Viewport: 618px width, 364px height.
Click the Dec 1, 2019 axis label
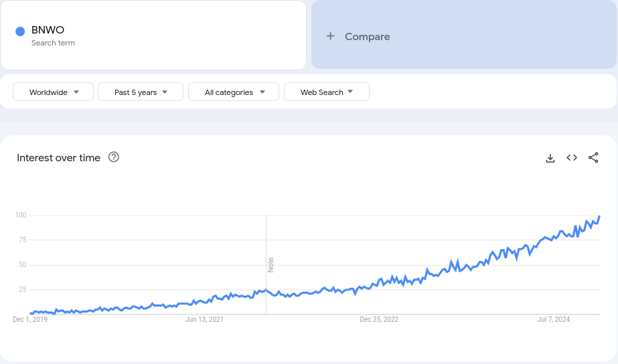30,320
